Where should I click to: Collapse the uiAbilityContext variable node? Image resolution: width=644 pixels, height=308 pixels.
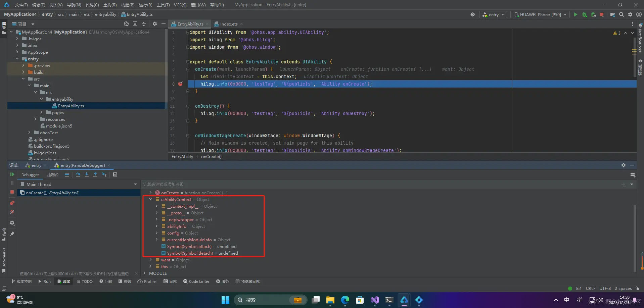tap(151, 199)
